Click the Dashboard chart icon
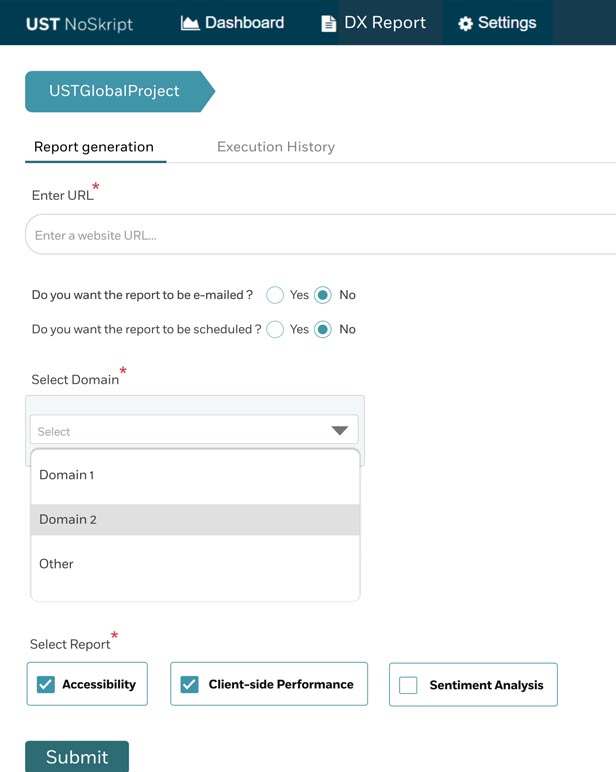The width and height of the screenshot is (616, 772). coord(190,23)
